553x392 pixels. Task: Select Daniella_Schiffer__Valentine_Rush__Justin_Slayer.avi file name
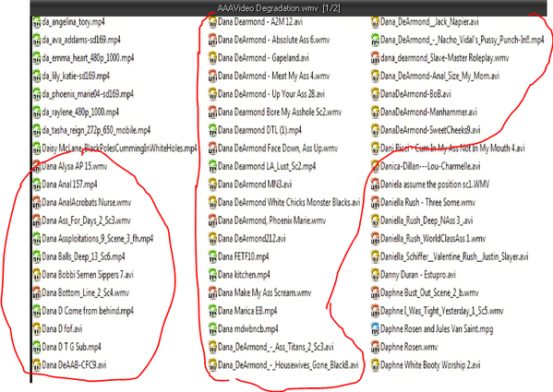coord(454,256)
